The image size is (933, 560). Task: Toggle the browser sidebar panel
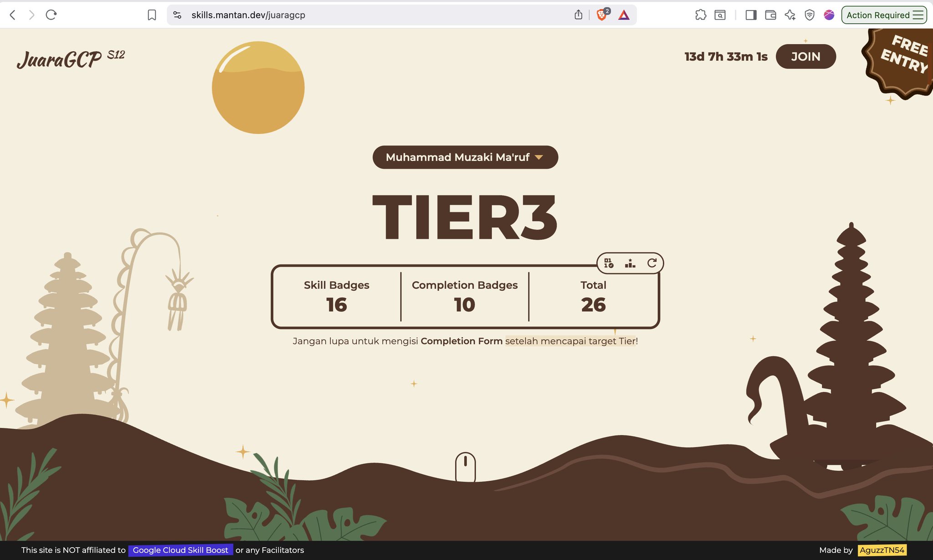tap(751, 15)
